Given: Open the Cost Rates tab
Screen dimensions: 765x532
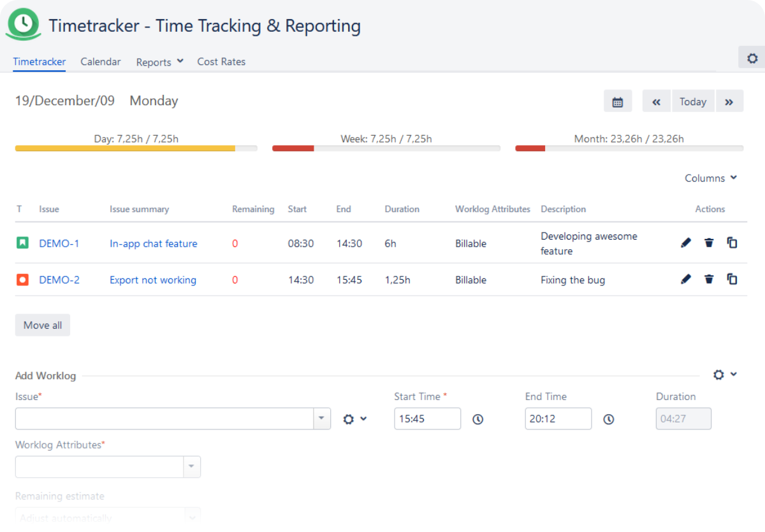Looking at the screenshot, I should click(221, 62).
